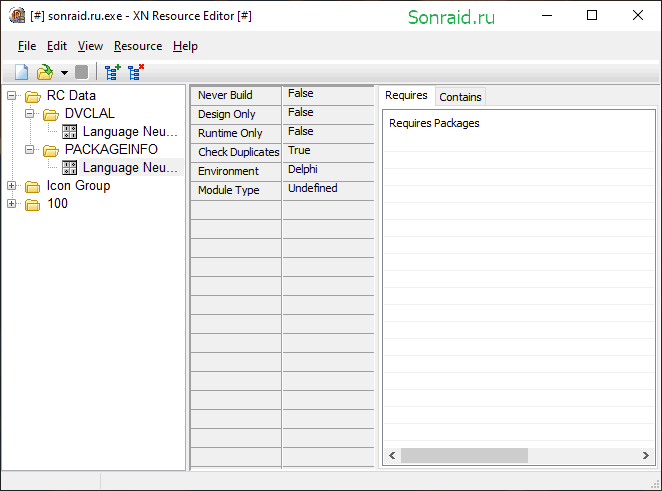Click the Requires Packages header text
The image size is (662, 491).
[x=434, y=123]
